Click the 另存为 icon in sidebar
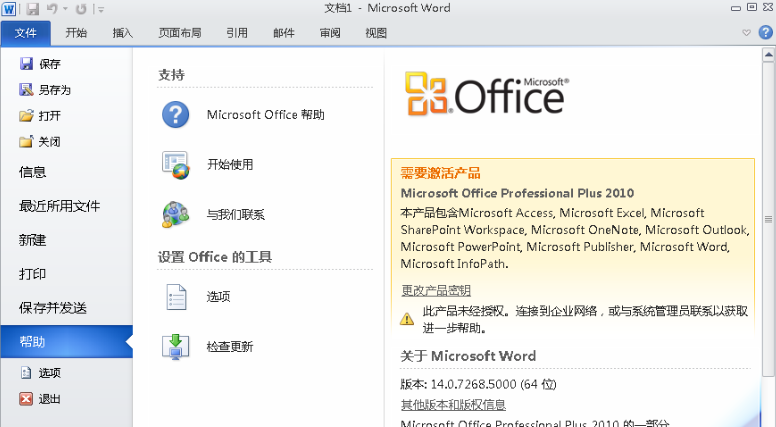 point(26,90)
